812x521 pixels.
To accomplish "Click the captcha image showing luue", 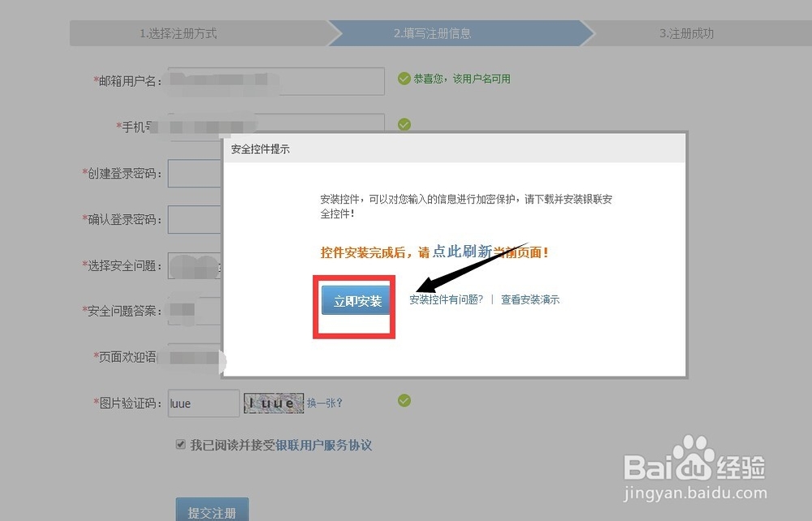I will click(273, 403).
